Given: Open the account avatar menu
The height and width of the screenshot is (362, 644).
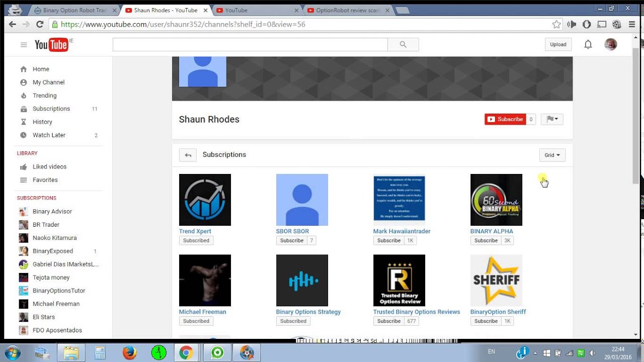Looking at the screenshot, I should pyautogui.click(x=610, y=44).
